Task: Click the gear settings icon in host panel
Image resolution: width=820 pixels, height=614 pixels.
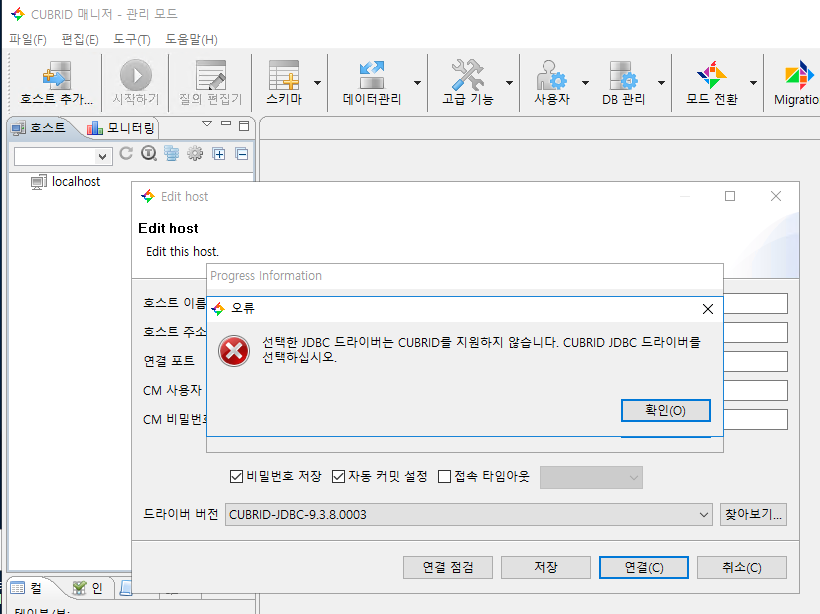Action: (195, 154)
